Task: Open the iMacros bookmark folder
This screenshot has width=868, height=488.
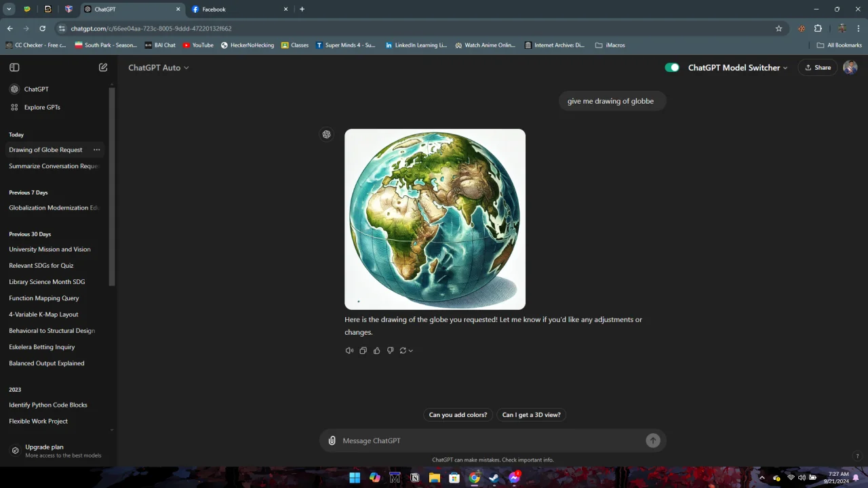Action: (x=610, y=45)
